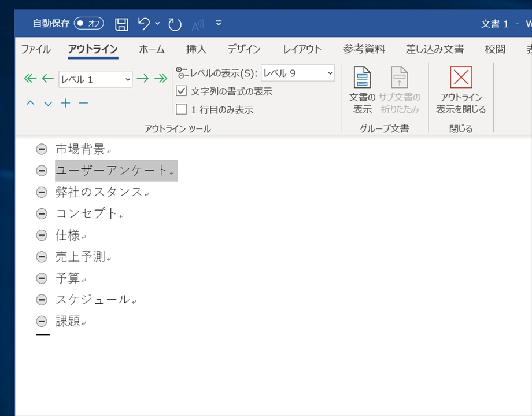Switch to the ホーム tab

(x=152, y=49)
